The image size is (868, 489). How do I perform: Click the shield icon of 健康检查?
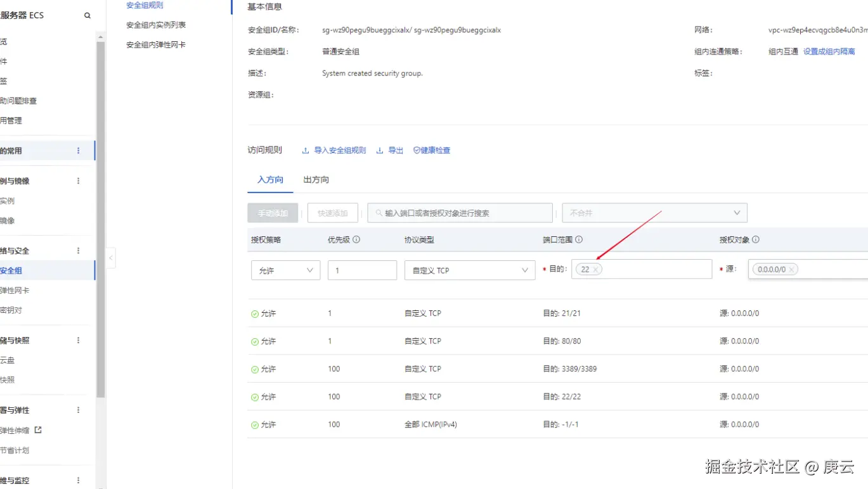point(417,151)
